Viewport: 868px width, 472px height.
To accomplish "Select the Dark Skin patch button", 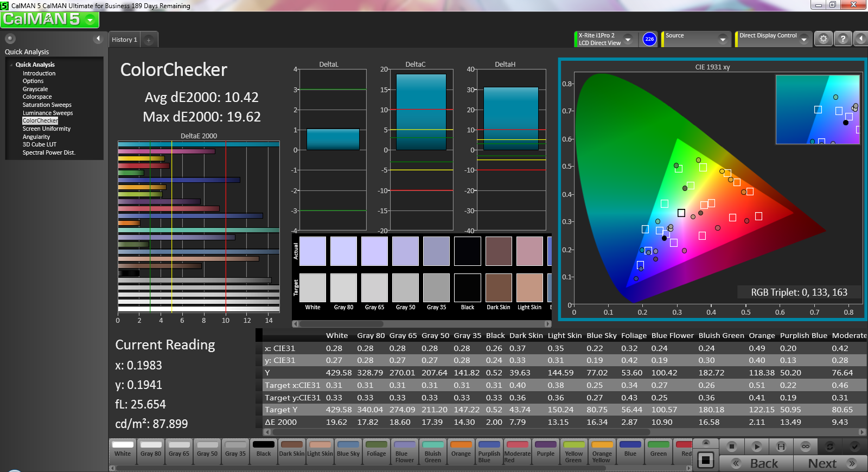I will [292, 452].
